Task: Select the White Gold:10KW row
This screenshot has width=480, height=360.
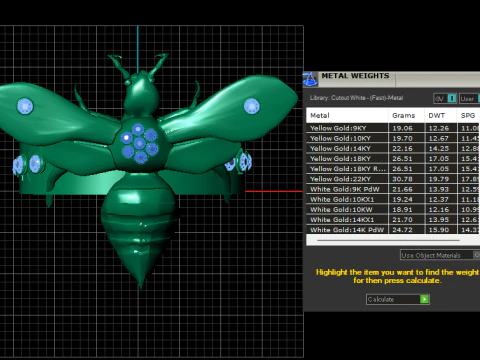Action: (x=393, y=210)
